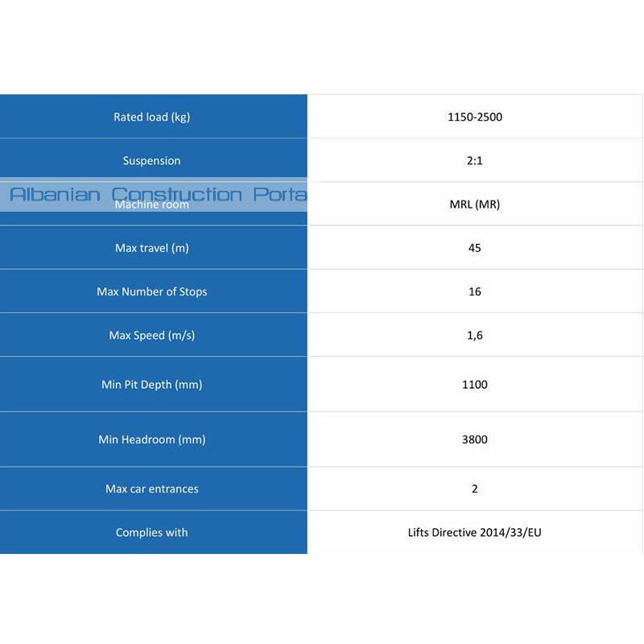Select the 'Machine room' label
The width and height of the screenshot is (644, 644).
click(x=151, y=204)
